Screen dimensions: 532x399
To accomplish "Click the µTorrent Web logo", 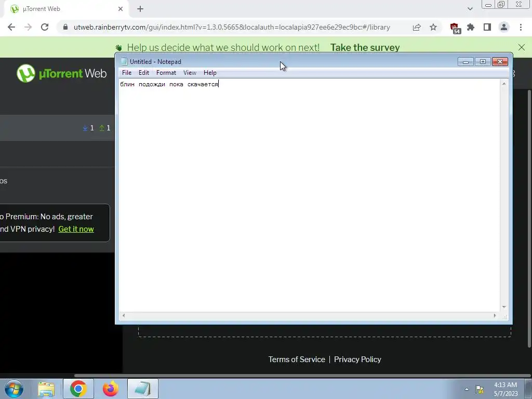I will pyautogui.click(x=62, y=73).
